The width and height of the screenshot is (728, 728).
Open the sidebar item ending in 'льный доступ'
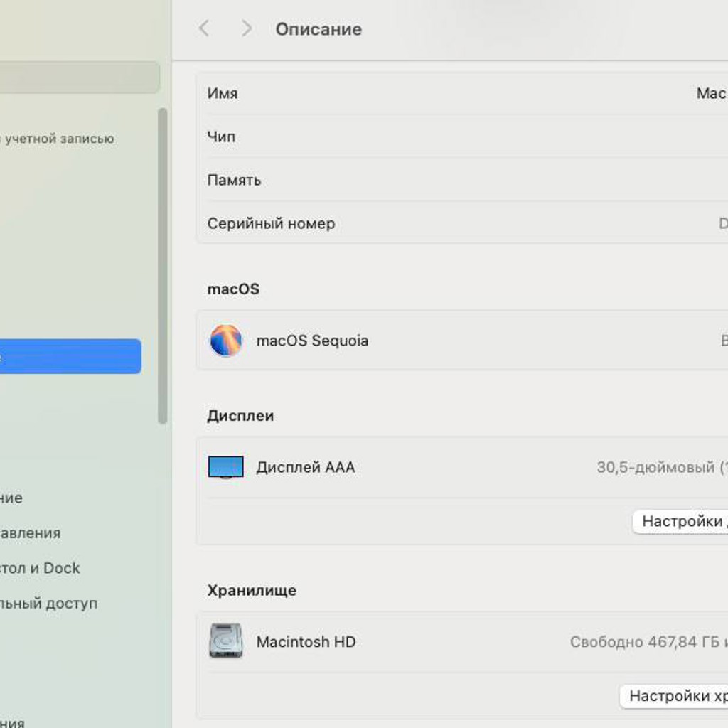[x=49, y=603]
